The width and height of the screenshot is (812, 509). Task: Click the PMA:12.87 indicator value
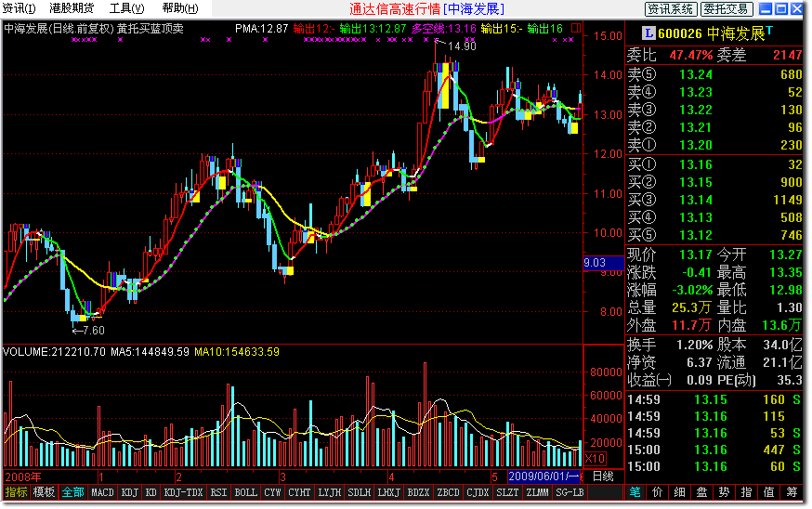pyautogui.click(x=261, y=29)
